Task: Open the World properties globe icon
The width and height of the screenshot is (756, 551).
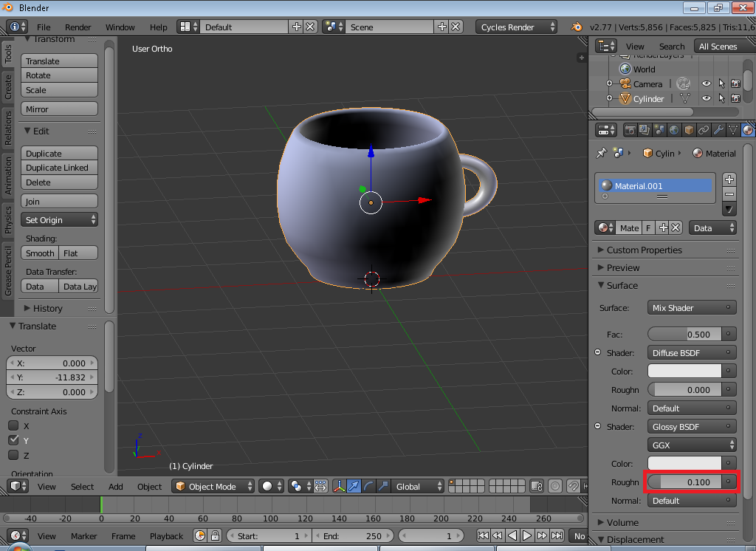Action: point(674,131)
